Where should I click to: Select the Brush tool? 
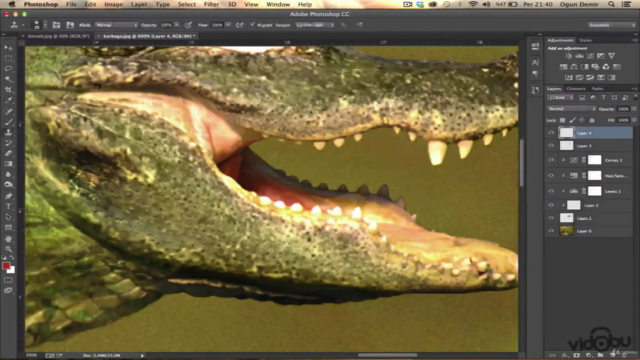tap(8, 122)
